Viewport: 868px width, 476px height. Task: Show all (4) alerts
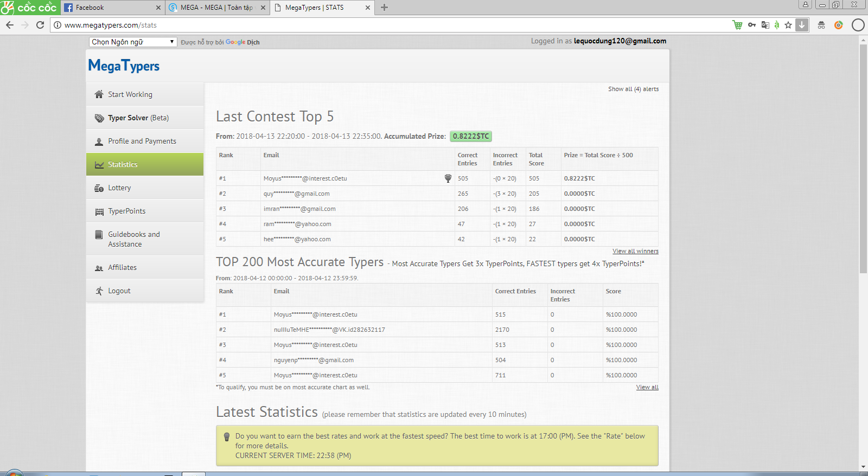(x=634, y=89)
